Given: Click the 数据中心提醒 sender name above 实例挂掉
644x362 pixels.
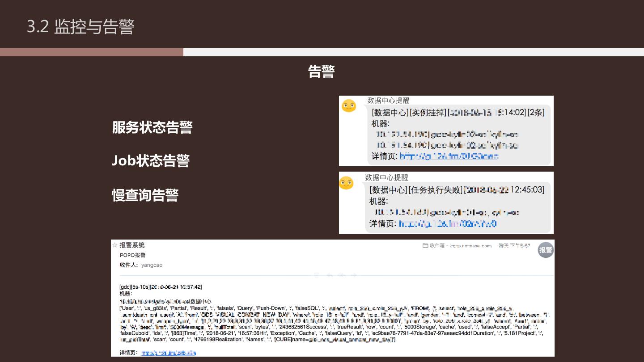Looking at the screenshot, I should pyautogui.click(x=388, y=101).
